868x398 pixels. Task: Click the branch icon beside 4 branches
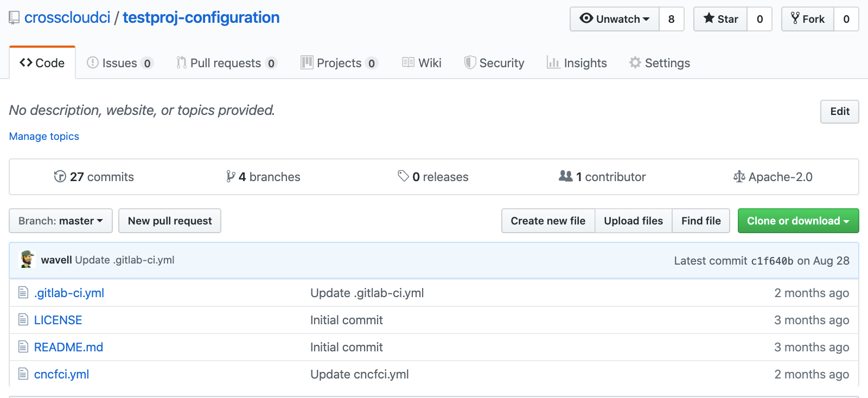231,177
